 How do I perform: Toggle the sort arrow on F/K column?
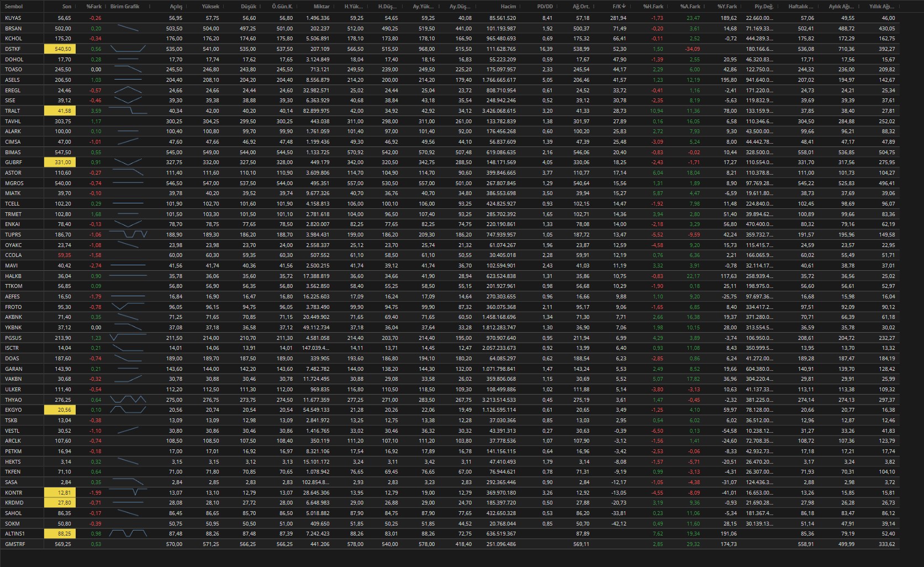[624, 7]
